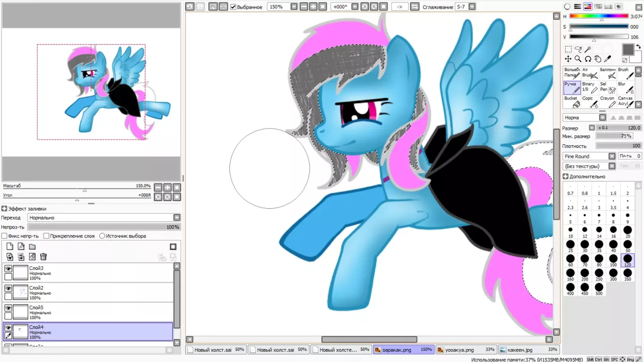The width and height of the screenshot is (644, 362).
Task: Choose the Air Brush tool
Action: coord(590,73)
